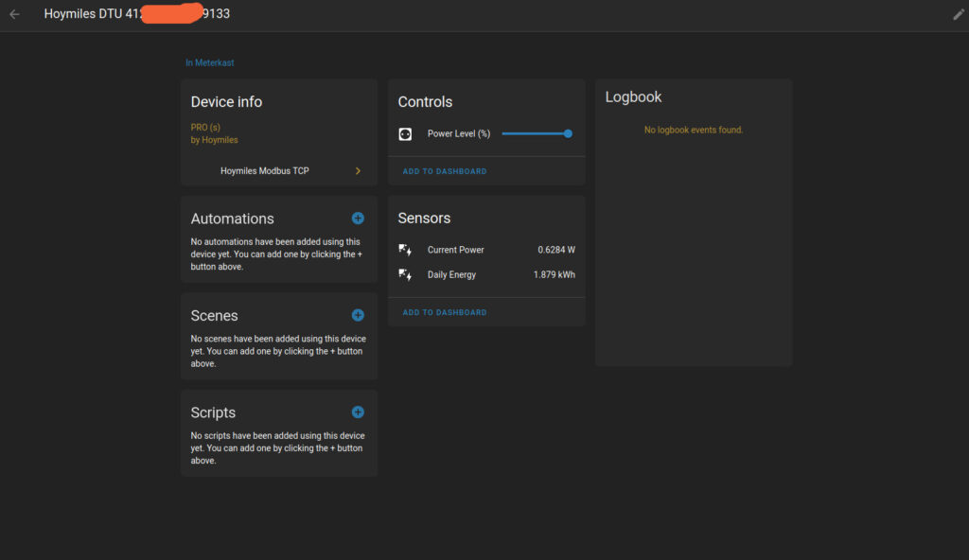Click the Power Level slider track
The height and width of the screenshot is (560, 969).
coord(534,134)
